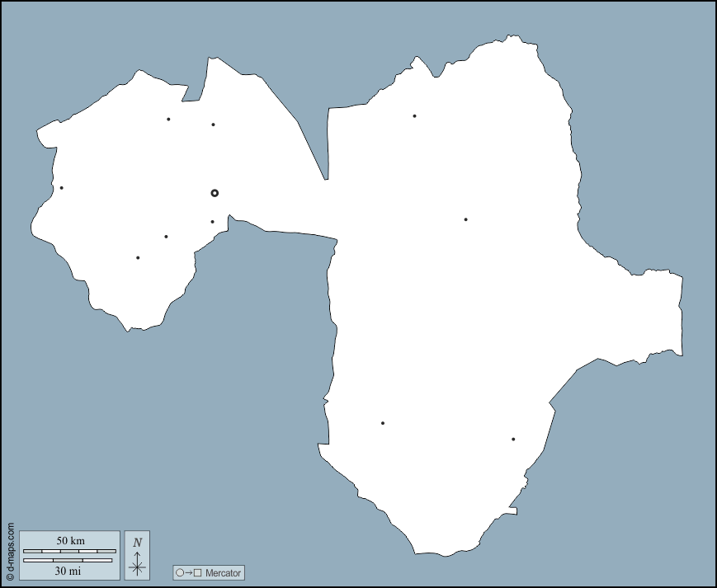Click the northwestern-most dot in the western region
717x588 pixels.
coord(168,120)
